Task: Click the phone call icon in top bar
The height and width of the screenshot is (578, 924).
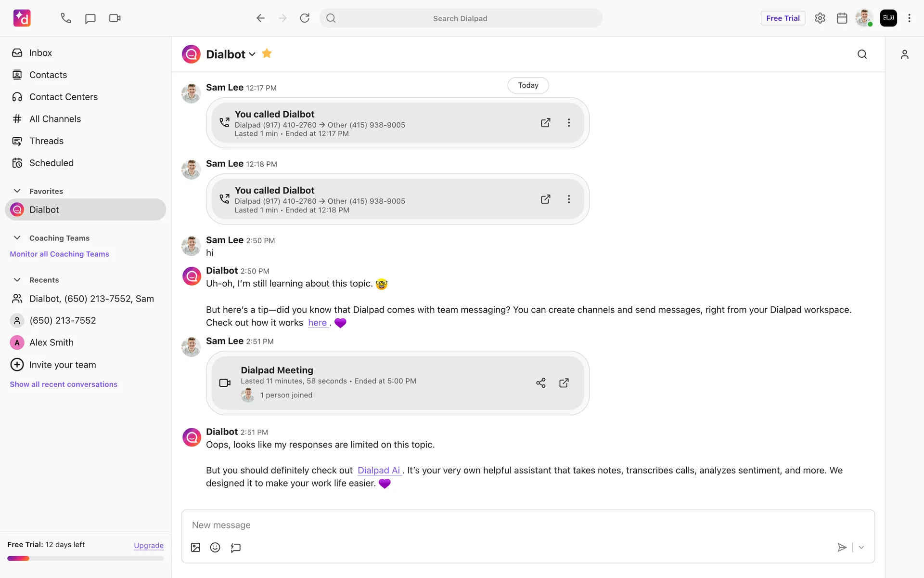Action: [x=66, y=18]
